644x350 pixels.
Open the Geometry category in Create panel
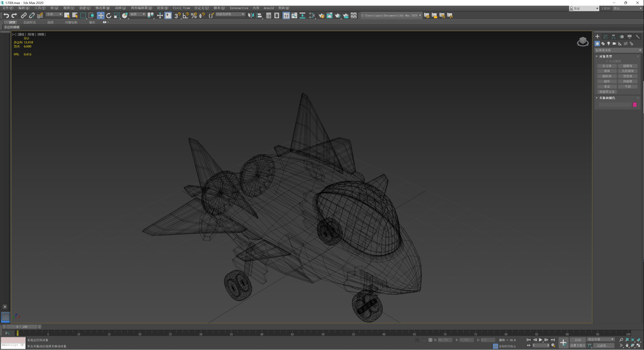pos(597,44)
